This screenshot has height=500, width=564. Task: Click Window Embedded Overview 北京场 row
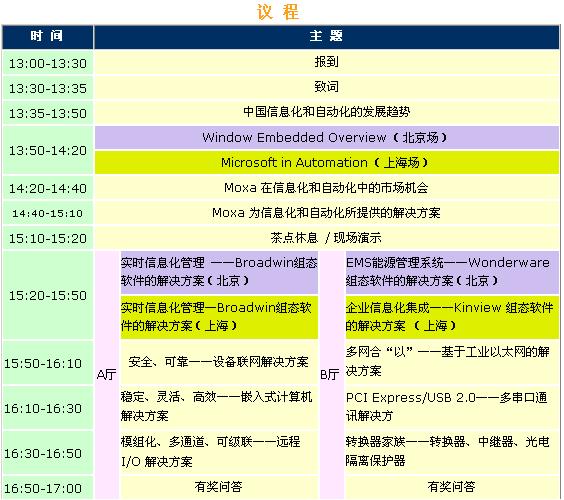click(x=326, y=137)
